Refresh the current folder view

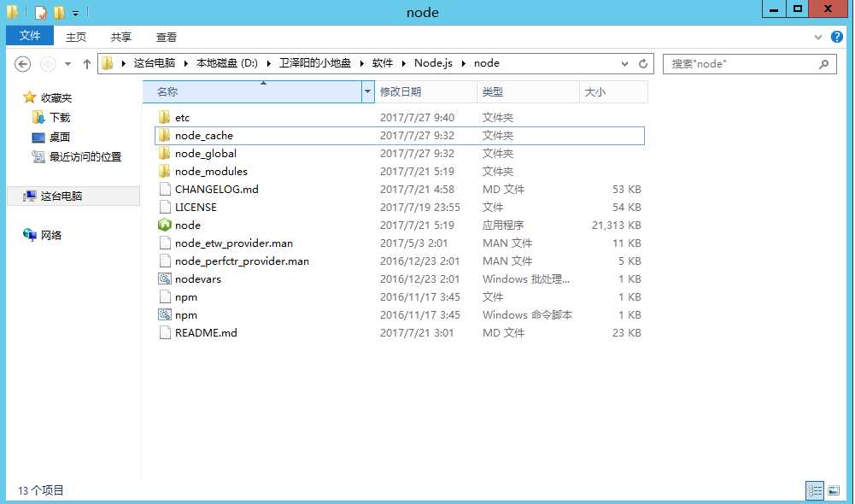[x=643, y=64]
